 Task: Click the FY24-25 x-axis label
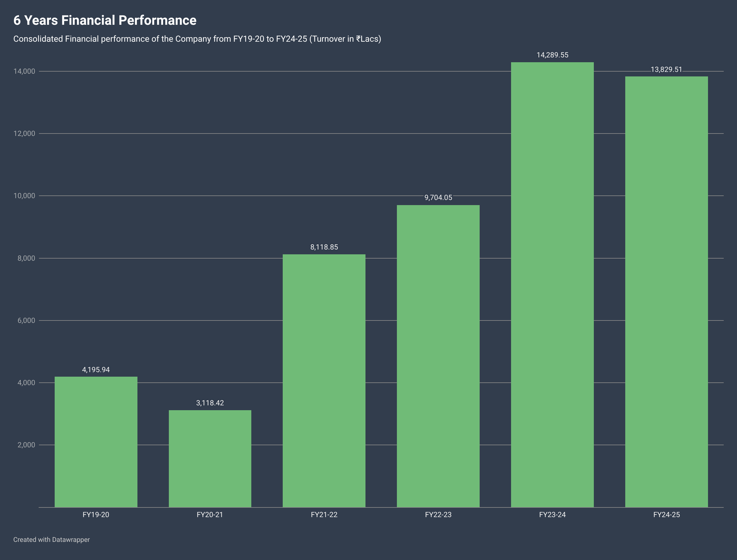(666, 515)
